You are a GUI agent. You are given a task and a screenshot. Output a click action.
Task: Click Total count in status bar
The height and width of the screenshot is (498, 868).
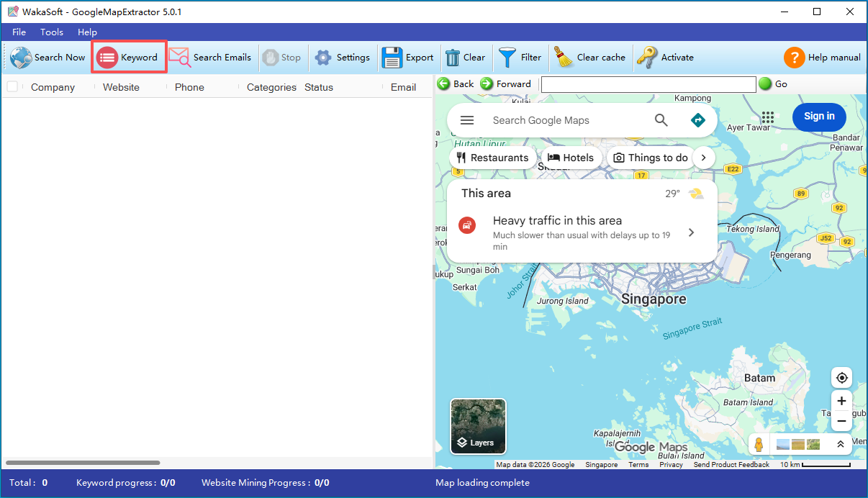(x=29, y=483)
